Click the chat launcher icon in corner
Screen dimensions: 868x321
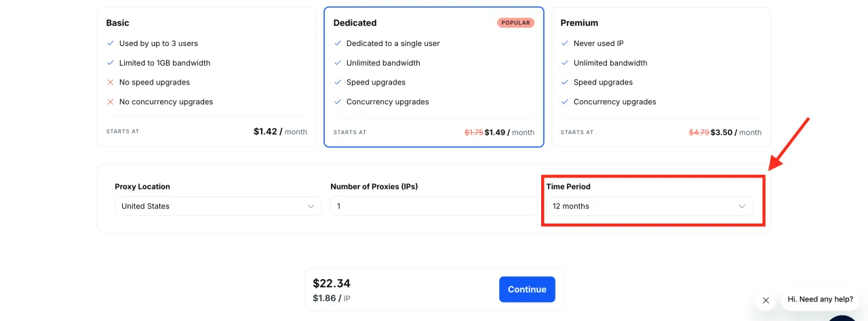(843, 318)
